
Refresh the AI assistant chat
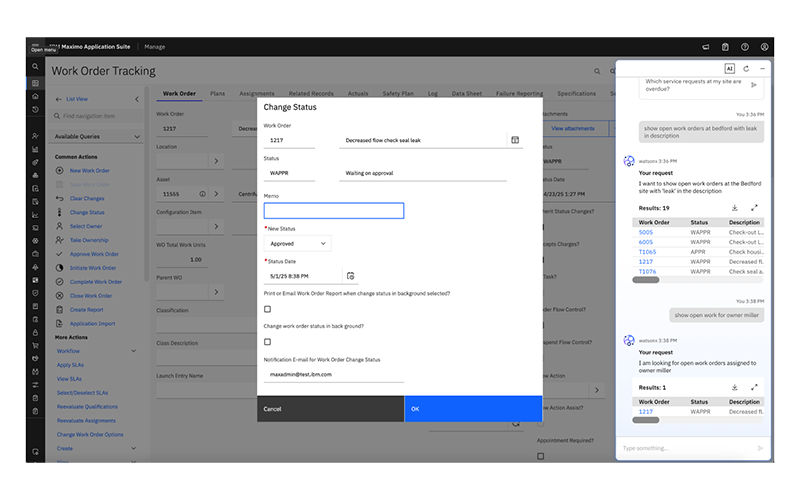(x=746, y=68)
